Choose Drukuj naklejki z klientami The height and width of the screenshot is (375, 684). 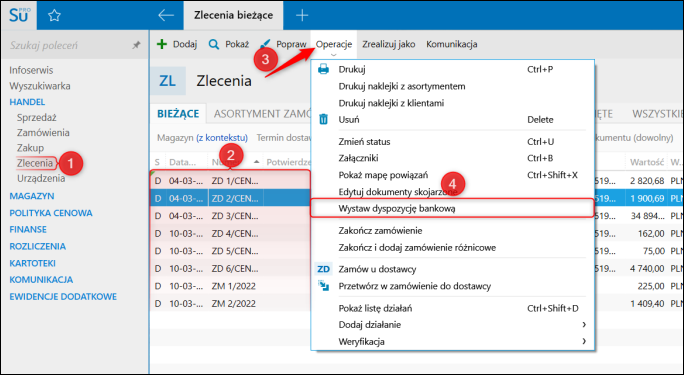(x=391, y=103)
